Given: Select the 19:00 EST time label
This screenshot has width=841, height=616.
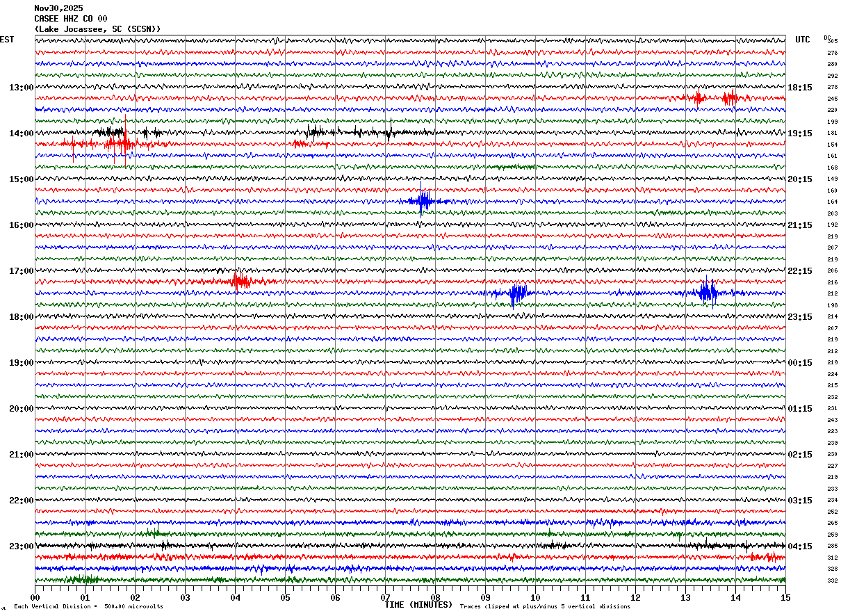Looking at the screenshot, I should (x=21, y=363).
